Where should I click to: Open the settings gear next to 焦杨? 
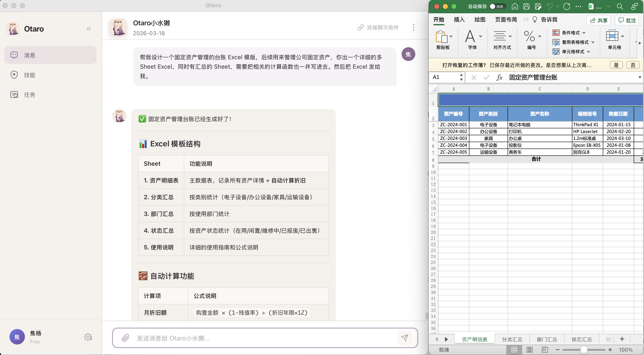[88, 337]
